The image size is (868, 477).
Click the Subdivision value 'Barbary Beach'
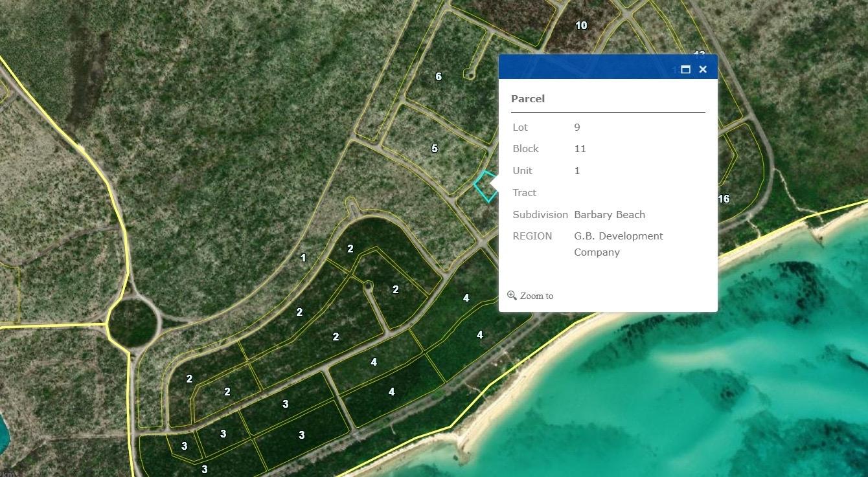609,214
